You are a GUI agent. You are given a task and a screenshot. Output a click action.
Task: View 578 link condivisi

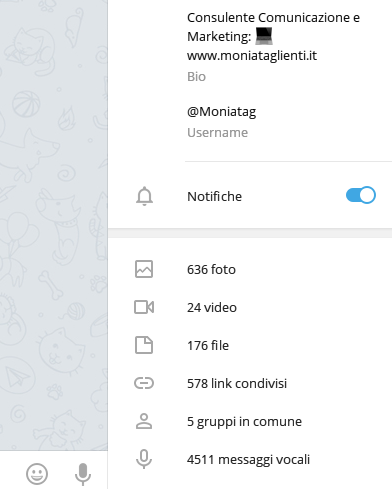250,383
